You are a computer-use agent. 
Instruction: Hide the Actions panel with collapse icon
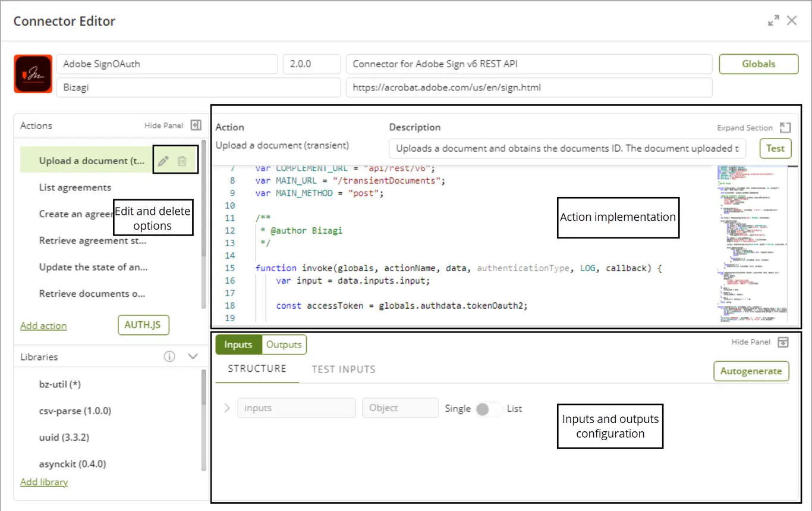pyautogui.click(x=196, y=125)
